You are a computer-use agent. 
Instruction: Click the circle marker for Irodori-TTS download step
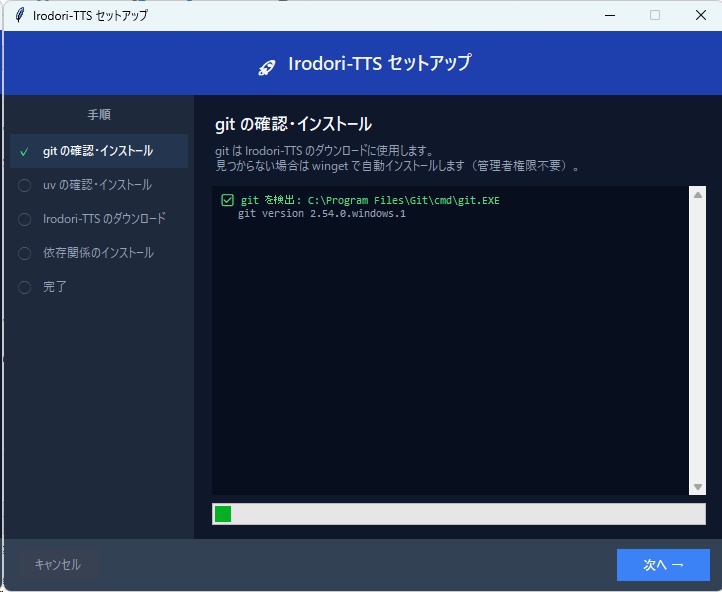coord(24,219)
